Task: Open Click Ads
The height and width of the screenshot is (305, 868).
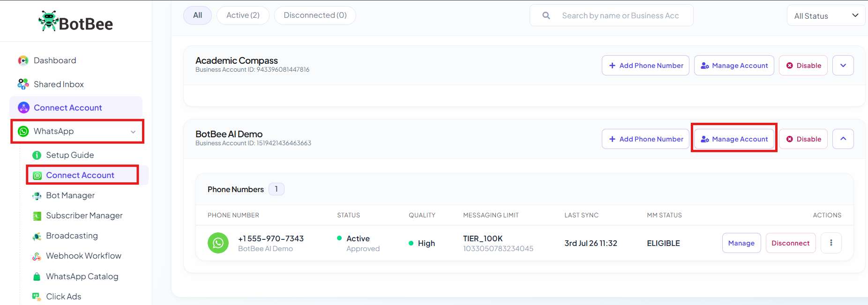Action: point(63,297)
